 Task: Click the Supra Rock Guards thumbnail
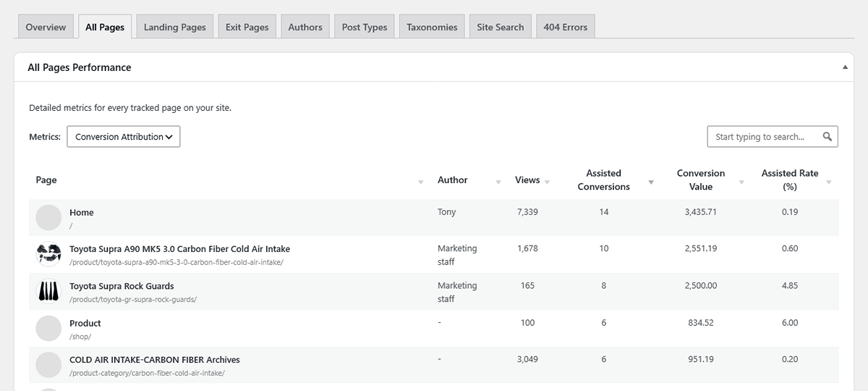click(x=48, y=292)
